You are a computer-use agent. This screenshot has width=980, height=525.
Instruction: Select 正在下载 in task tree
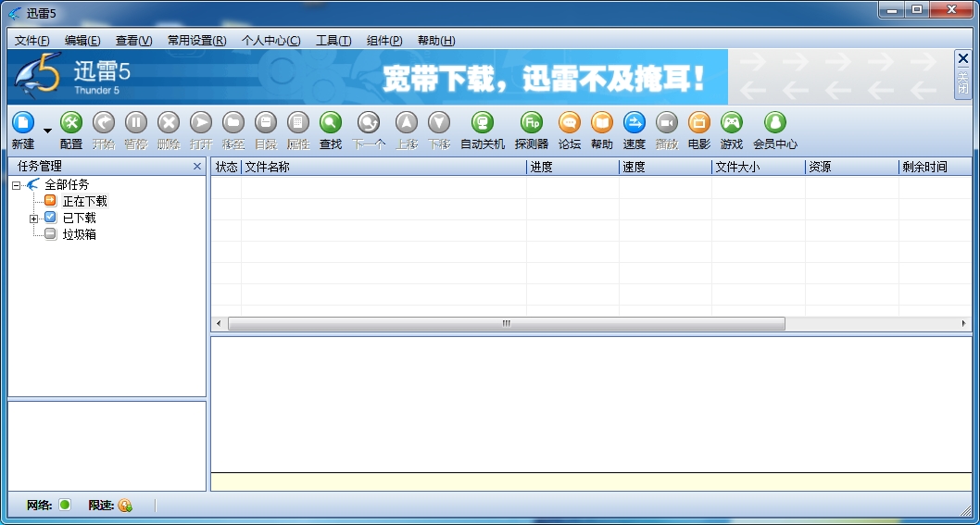85,201
